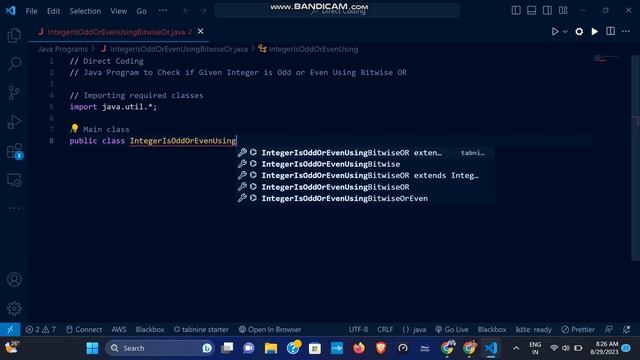Click Blackbox next to AWS

tap(150, 329)
